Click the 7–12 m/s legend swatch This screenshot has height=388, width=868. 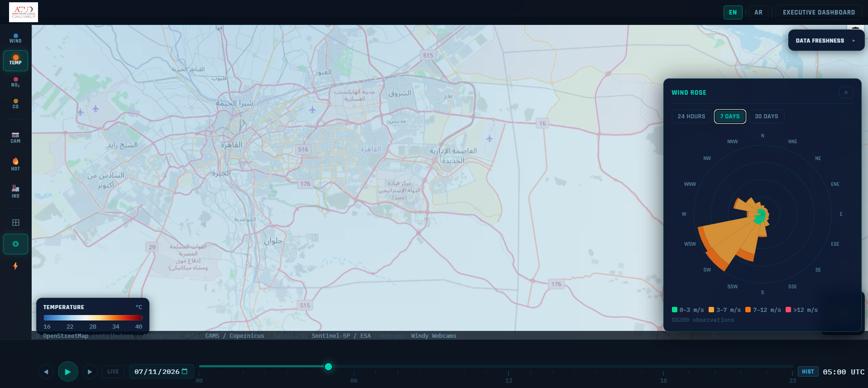coord(748,310)
